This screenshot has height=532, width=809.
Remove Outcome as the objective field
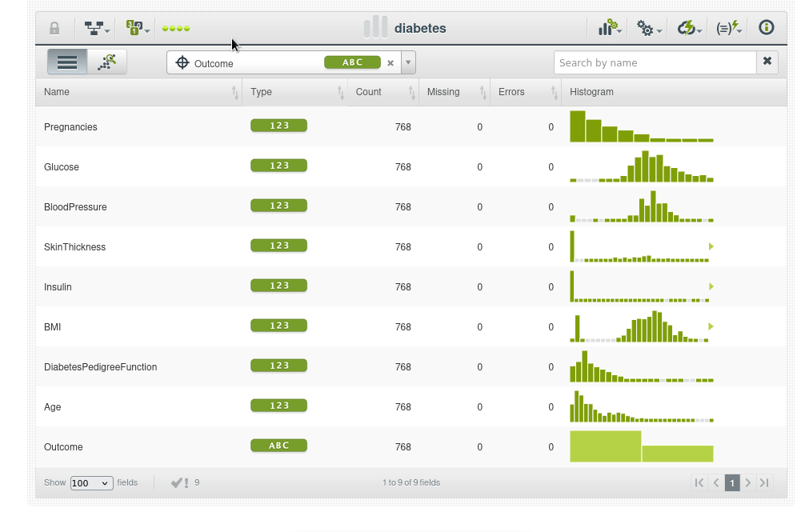tap(390, 63)
